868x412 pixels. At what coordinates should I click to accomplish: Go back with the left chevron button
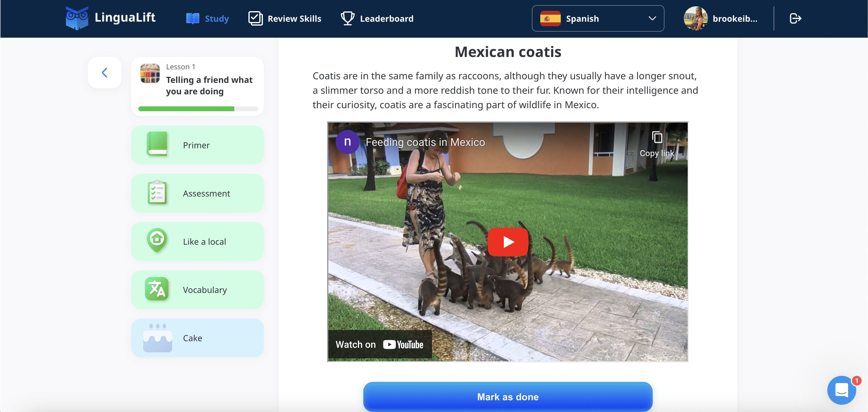[104, 72]
